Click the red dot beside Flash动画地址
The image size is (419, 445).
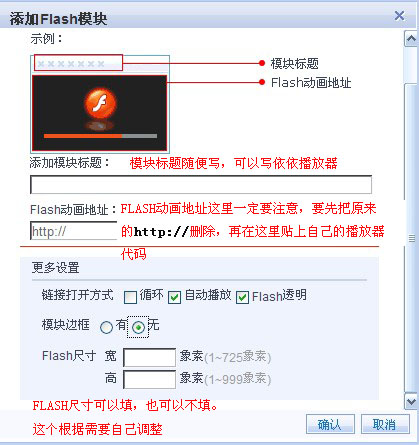tap(262, 82)
